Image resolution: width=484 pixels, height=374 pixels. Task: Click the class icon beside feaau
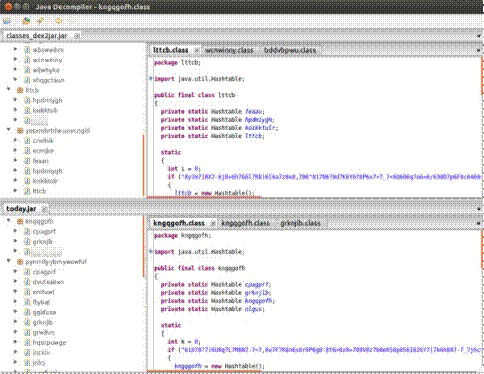pos(27,161)
